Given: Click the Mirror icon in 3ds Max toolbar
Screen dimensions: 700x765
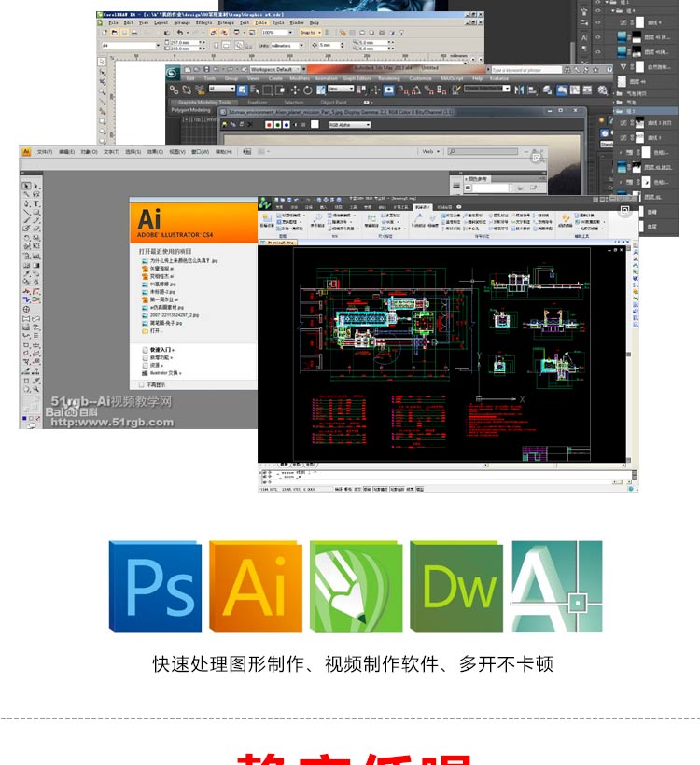Looking at the screenshot, I should [x=519, y=90].
